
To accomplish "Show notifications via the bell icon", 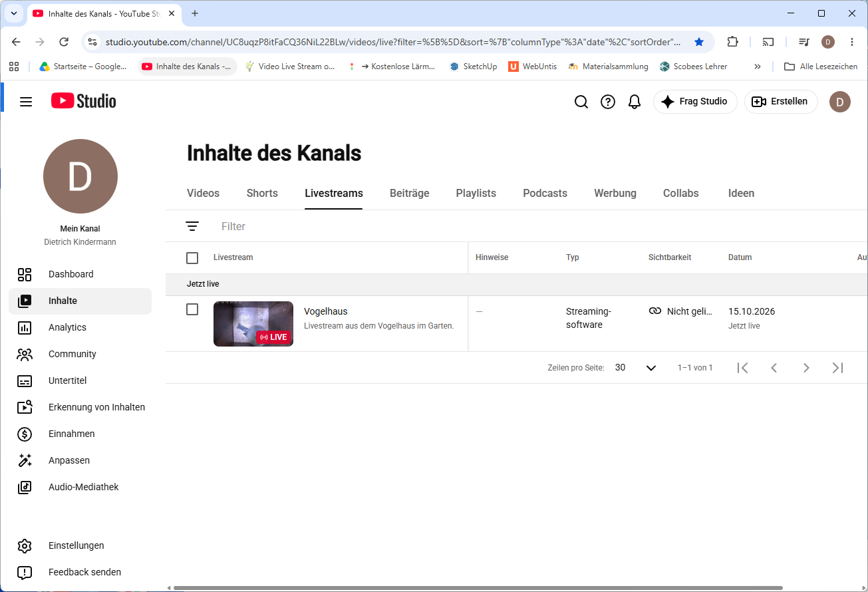I will pos(635,102).
